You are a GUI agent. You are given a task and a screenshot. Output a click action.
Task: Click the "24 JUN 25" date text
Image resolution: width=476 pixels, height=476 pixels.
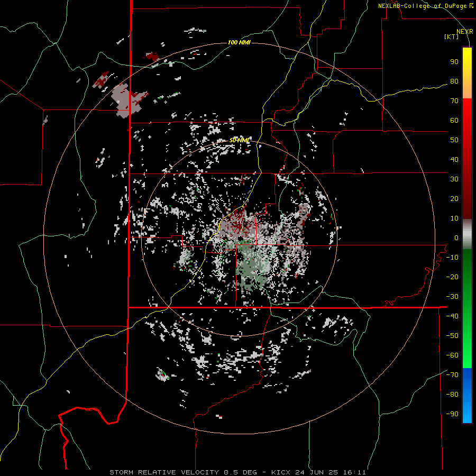316,472
